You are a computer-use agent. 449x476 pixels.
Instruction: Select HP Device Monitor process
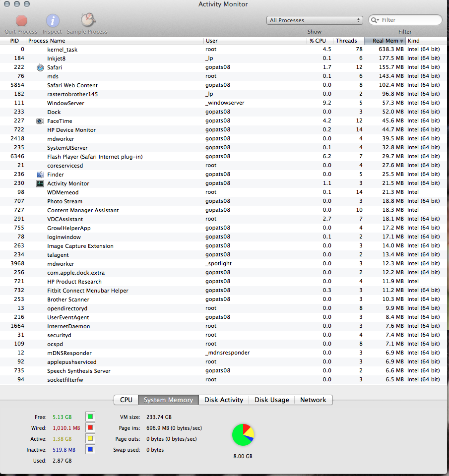pyautogui.click(x=223, y=130)
